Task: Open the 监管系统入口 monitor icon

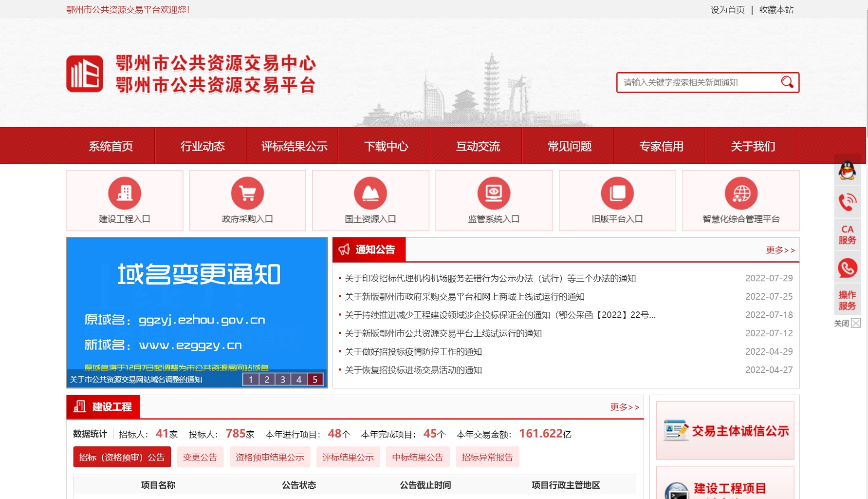Action: (494, 193)
